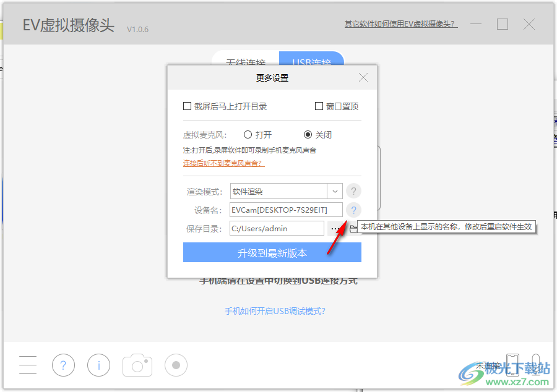Click the browse ... button for 保存目录
Screen dimensions: 557x392
335,228
